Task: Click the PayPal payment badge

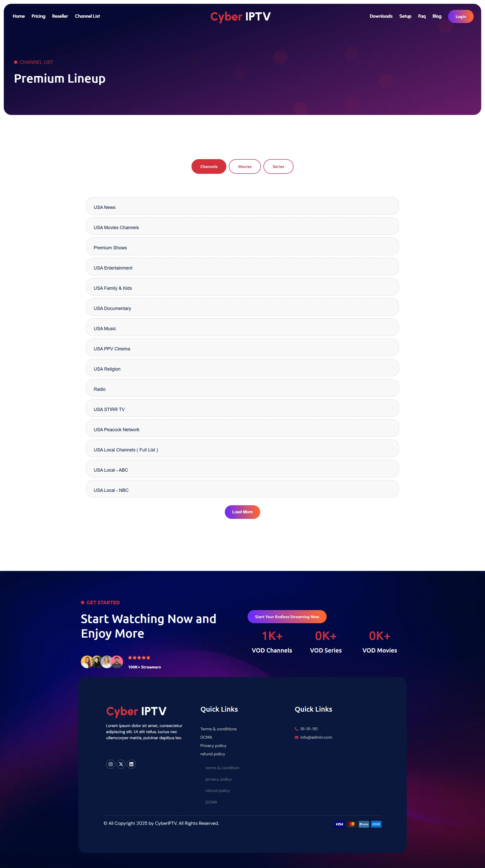Action: point(364,824)
